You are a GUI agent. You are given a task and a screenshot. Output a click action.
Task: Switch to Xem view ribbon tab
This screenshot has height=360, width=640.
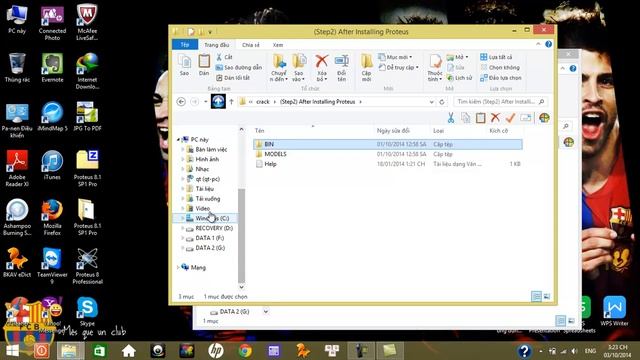[x=278, y=45]
